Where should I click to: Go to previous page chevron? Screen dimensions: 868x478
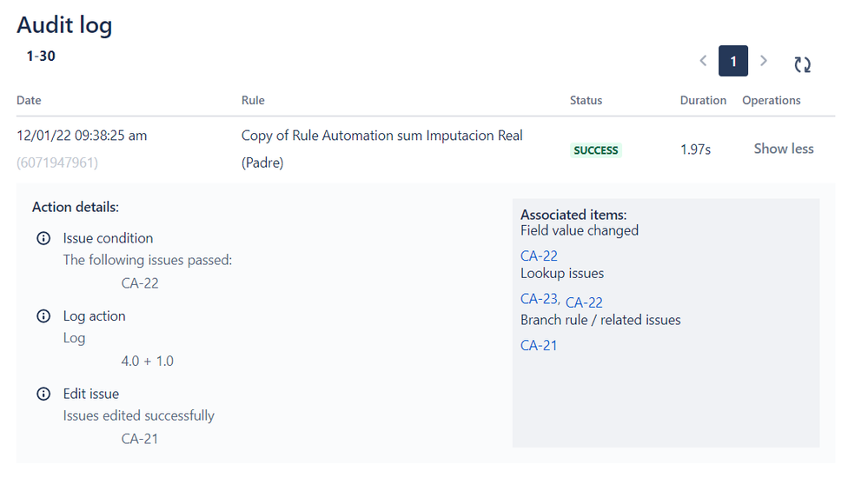pos(703,60)
